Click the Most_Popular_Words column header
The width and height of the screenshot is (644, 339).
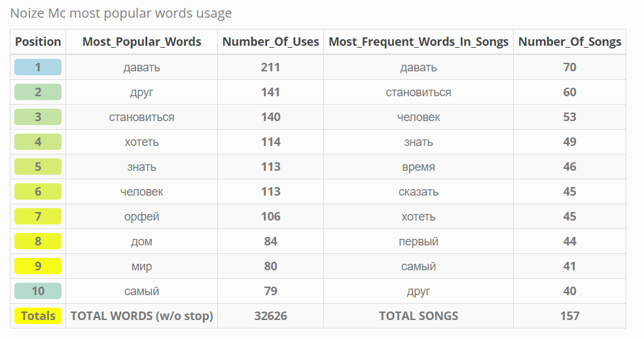142,41
